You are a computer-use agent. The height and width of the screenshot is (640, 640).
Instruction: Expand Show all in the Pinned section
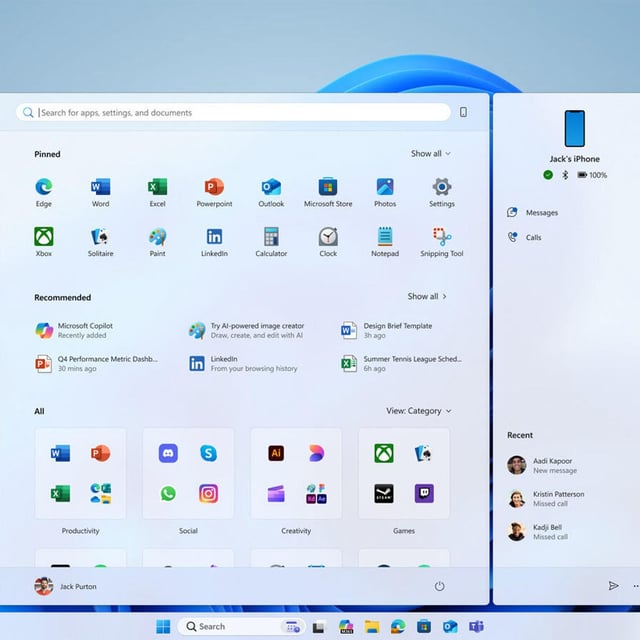431,153
